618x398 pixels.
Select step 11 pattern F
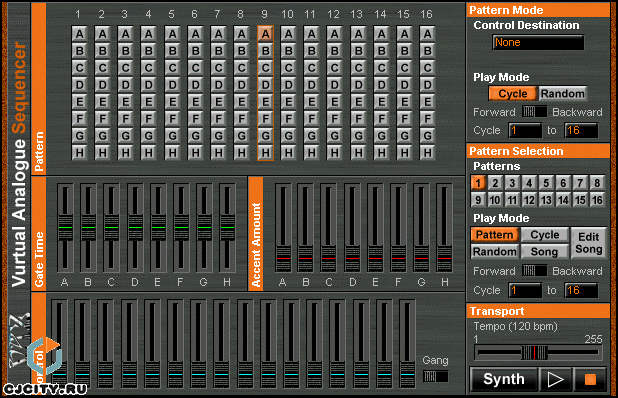tap(311, 119)
